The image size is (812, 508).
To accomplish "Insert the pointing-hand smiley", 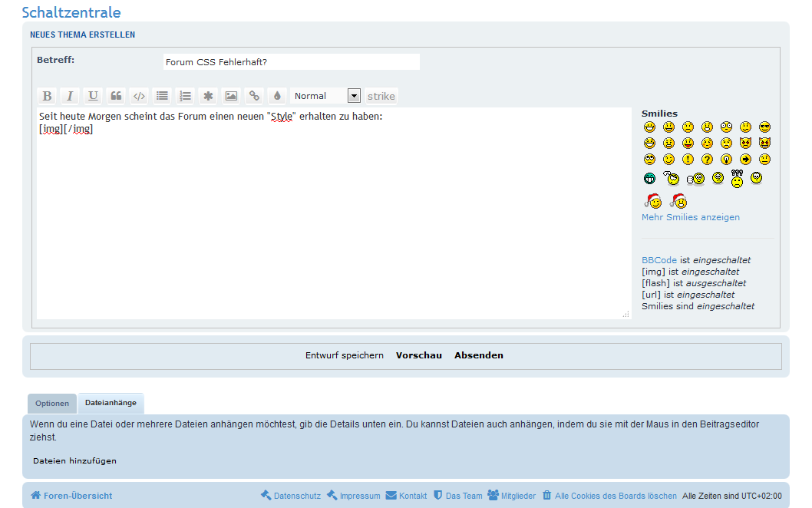I will (x=695, y=179).
